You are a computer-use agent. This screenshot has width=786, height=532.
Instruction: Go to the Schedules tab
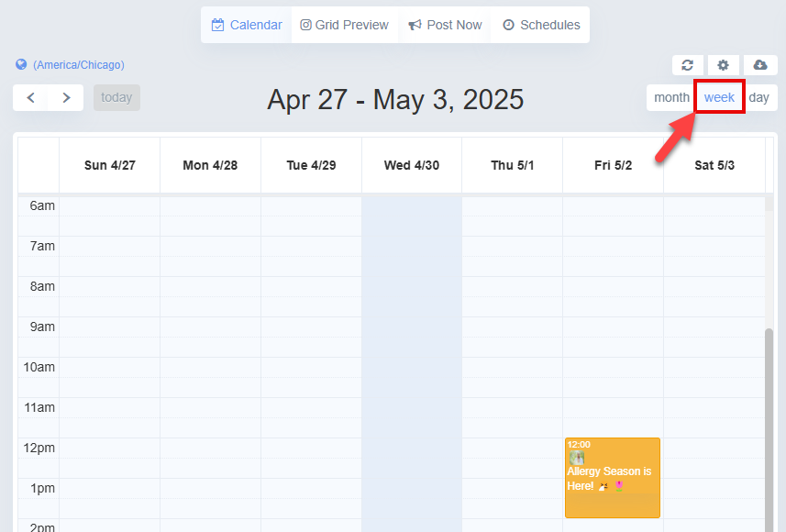(541, 25)
